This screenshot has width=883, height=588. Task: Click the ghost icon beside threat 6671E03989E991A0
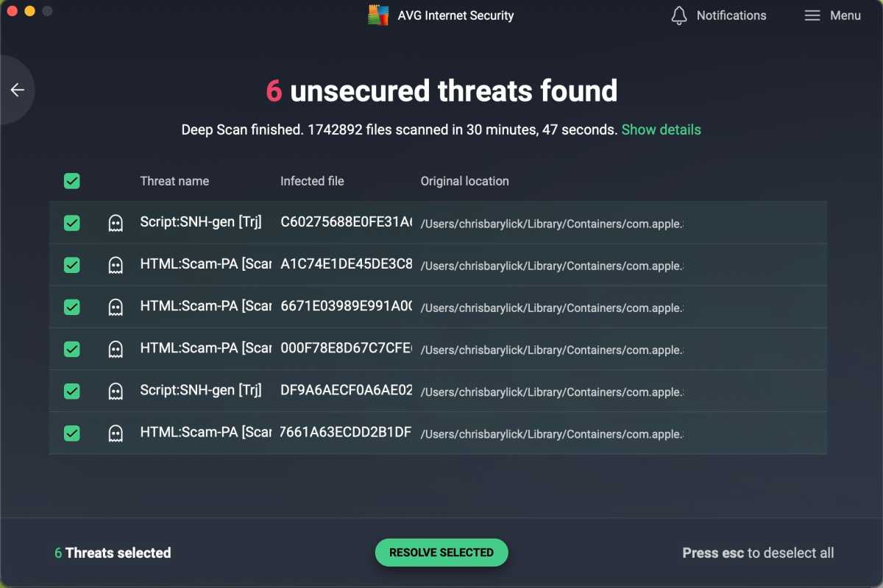coord(116,307)
